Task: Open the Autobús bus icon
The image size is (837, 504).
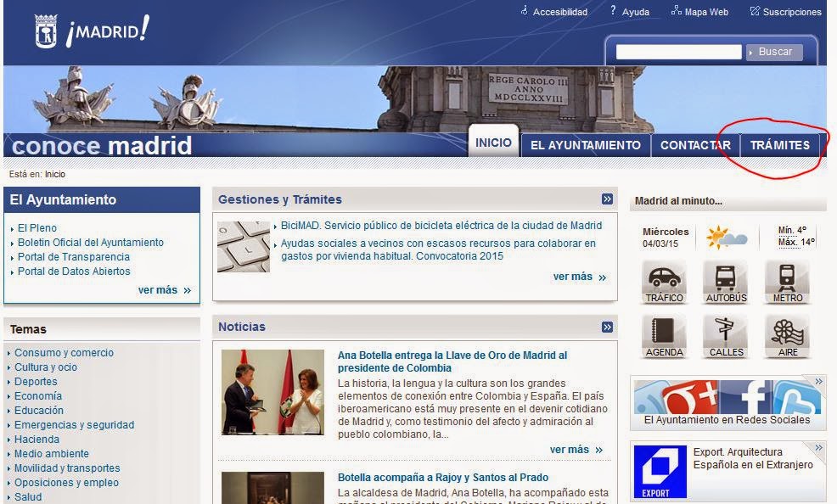Action: [x=726, y=283]
